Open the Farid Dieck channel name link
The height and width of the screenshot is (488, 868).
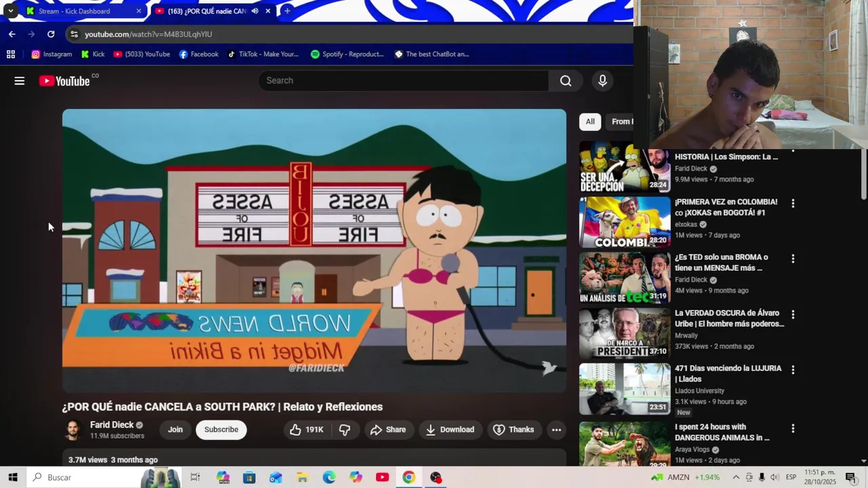tap(112, 425)
